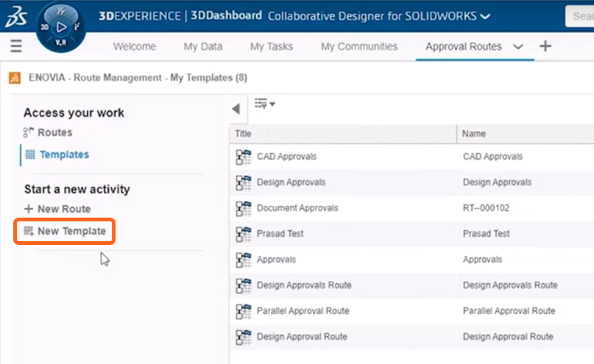The height and width of the screenshot is (364, 594).
Task: Click New Template link
Action: tap(71, 231)
